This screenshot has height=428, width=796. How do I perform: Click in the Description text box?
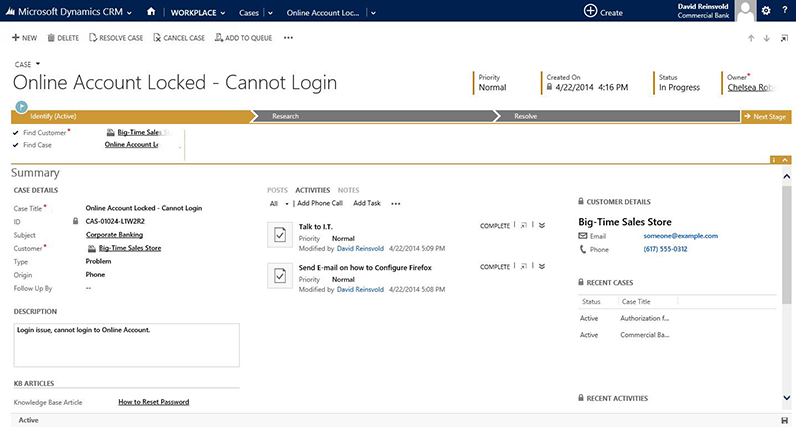[x=126, y=344]
